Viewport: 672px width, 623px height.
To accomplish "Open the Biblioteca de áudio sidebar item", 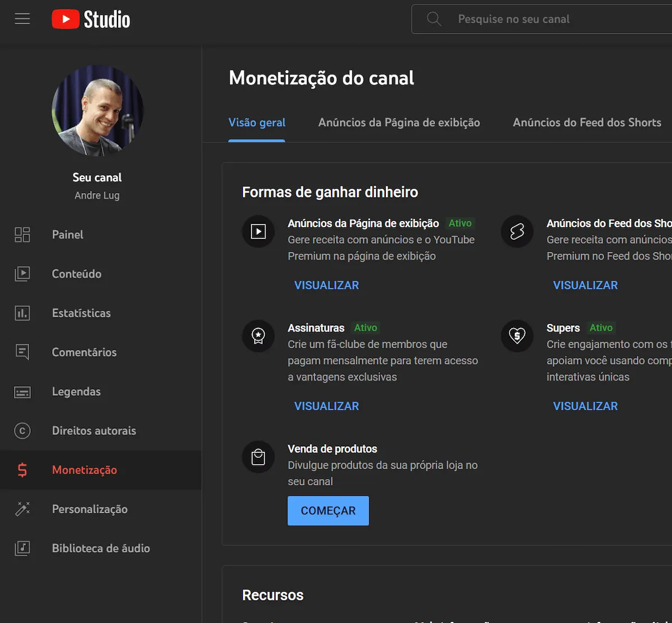I will 101,548.
